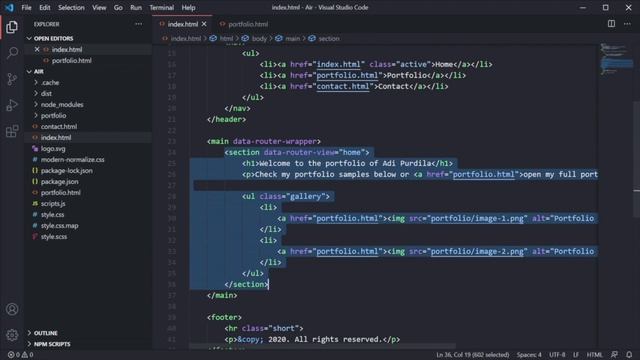Click the errors and warnings status indicator
The height and width of the screenshot is (360, 640).
click(x=20, y=355)
